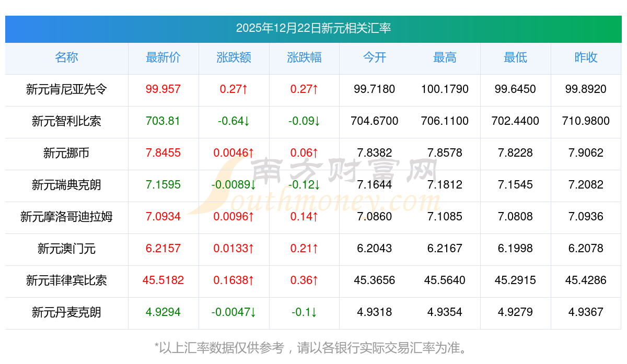Screen dimensions: 627x364
Task: Select the row name 新元摩洛哥迪拉姆
Action: coord(66,217)
